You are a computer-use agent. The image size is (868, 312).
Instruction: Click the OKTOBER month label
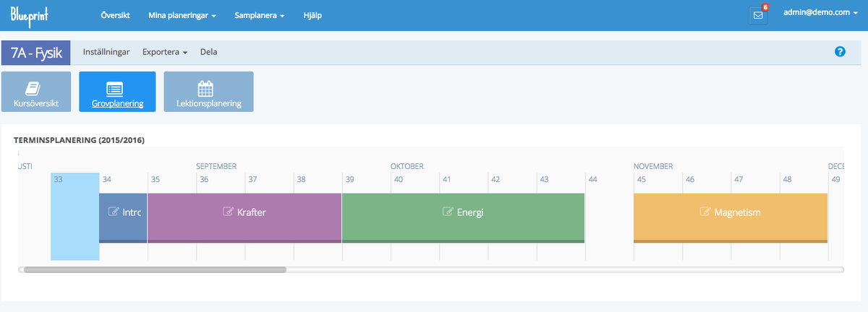[x=407, y=166]
